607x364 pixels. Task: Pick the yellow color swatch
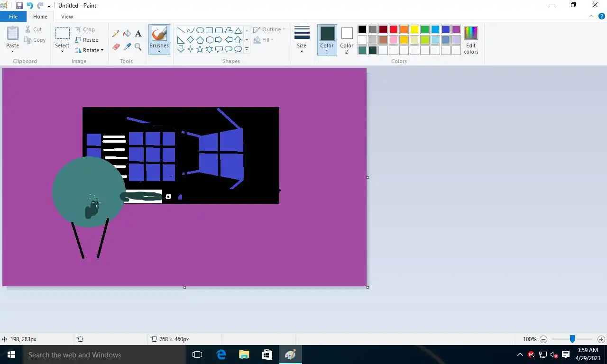point(414,29)
